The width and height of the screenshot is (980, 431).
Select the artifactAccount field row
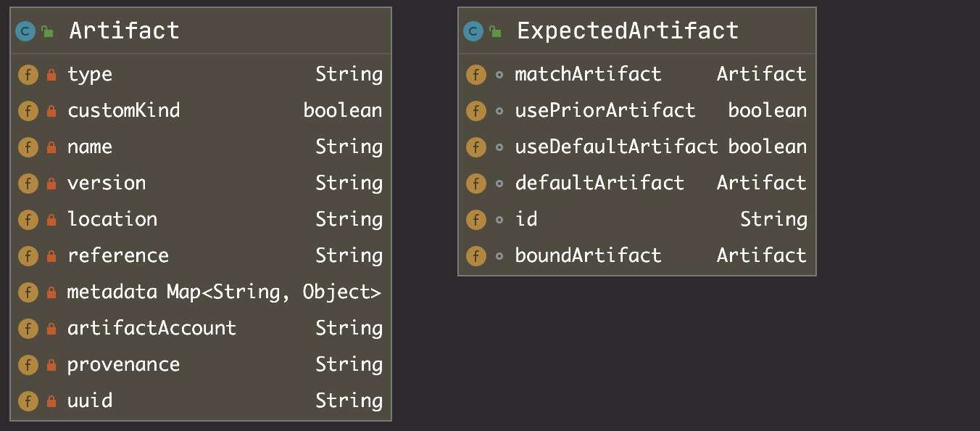click(151, 329)
